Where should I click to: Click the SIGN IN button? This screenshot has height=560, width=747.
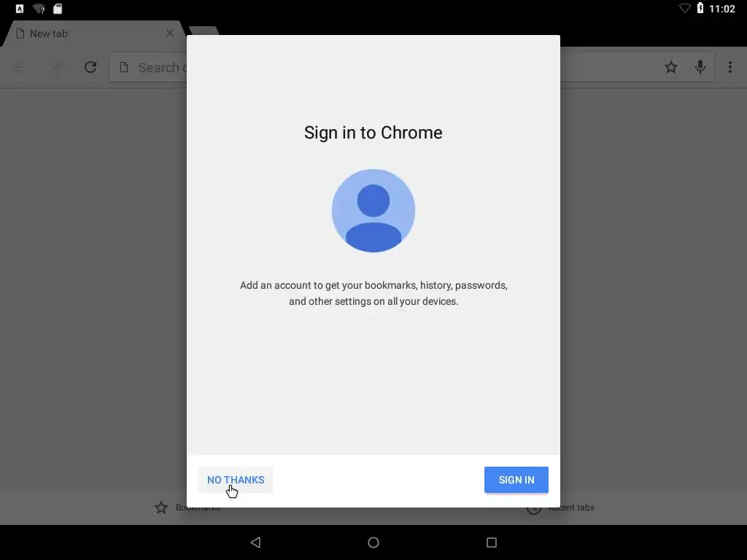[516, 480]
